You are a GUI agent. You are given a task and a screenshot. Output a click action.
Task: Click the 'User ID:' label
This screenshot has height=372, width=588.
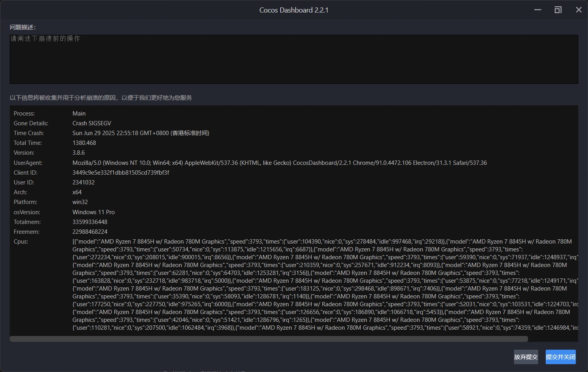pyautogui.click(x=24, y=182)
